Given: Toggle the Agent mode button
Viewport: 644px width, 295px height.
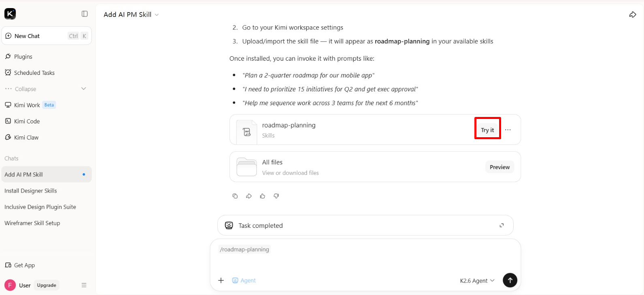Looking at the screenshot, I should pyautogui.click(x=244, y=280).
